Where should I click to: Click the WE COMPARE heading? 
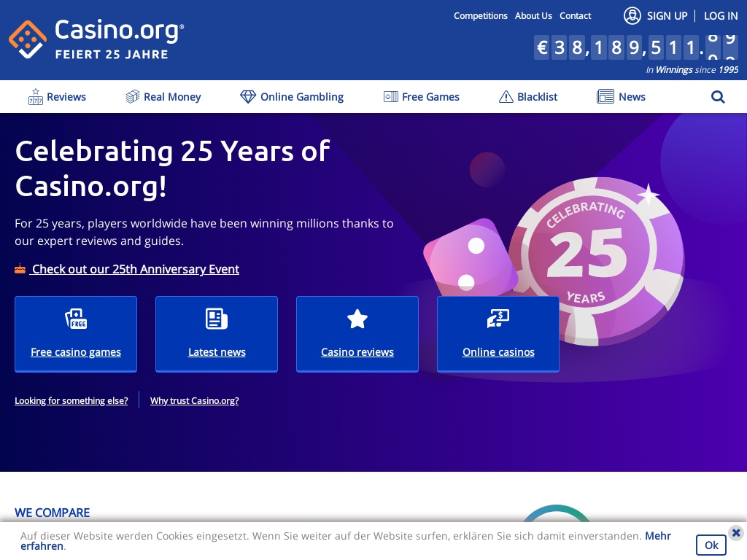coord(53,513)
